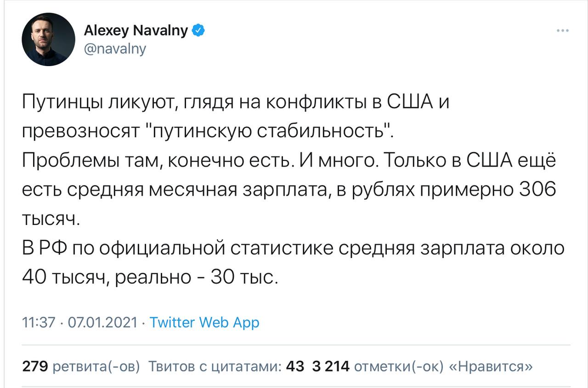Click the blue verified badge icon
The height and width of the screenshot is (388, 588).
(x=198, y=31)
